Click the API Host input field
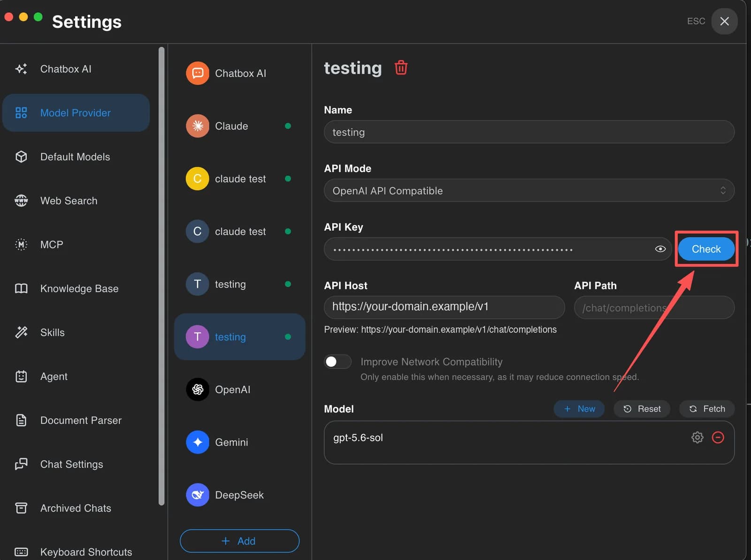This screenshot has height=560, width=751. tap(444, 307)
